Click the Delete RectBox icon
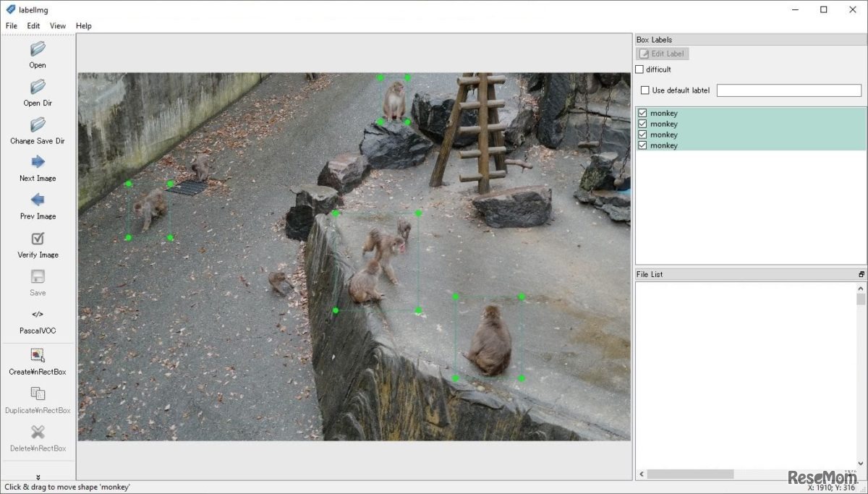868x494 pixels. point(37,433)
